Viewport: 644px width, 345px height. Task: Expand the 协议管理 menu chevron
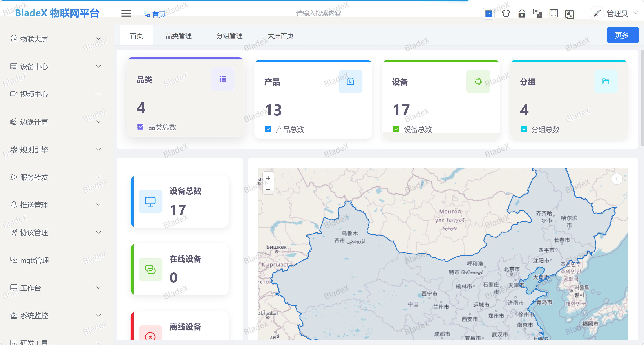coord(98,232)
